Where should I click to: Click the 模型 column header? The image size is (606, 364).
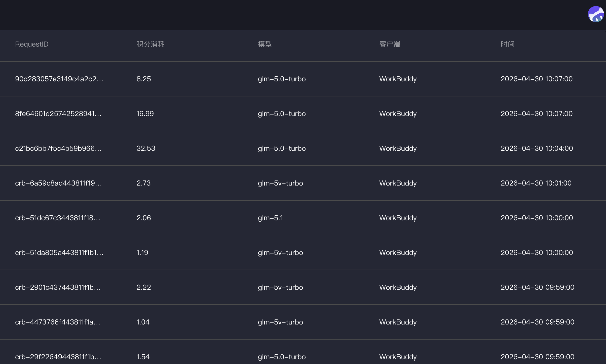265,44
